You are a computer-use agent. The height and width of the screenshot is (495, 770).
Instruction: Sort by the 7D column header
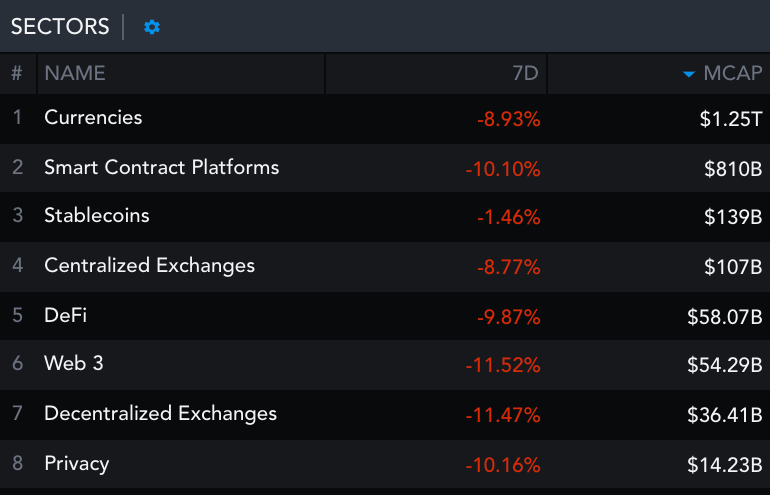[x=524, y=74]
